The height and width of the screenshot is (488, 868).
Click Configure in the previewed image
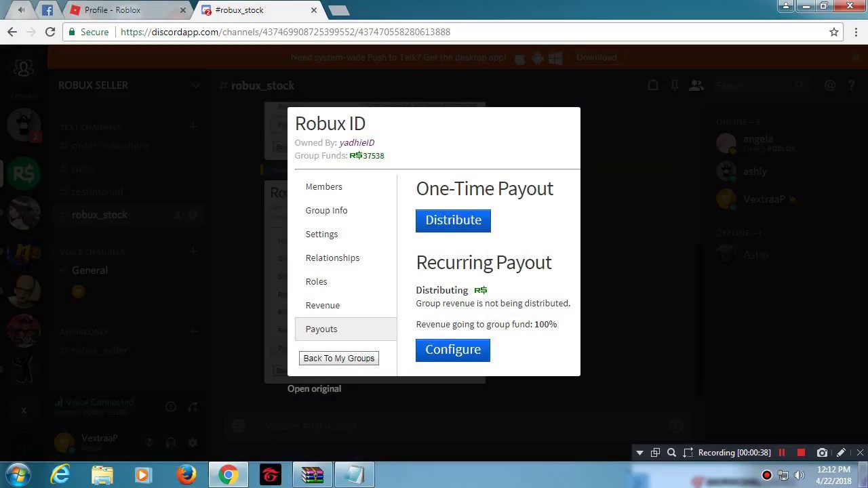453,350
